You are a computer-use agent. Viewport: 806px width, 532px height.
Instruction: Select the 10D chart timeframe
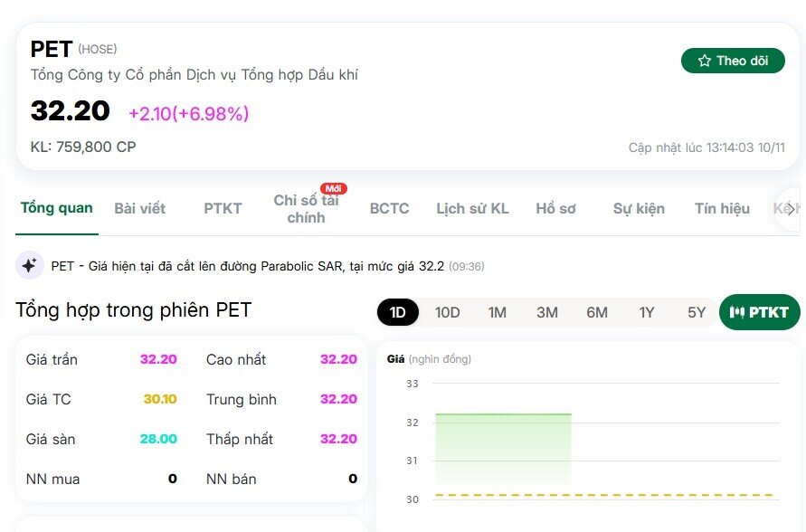(446, 311)
